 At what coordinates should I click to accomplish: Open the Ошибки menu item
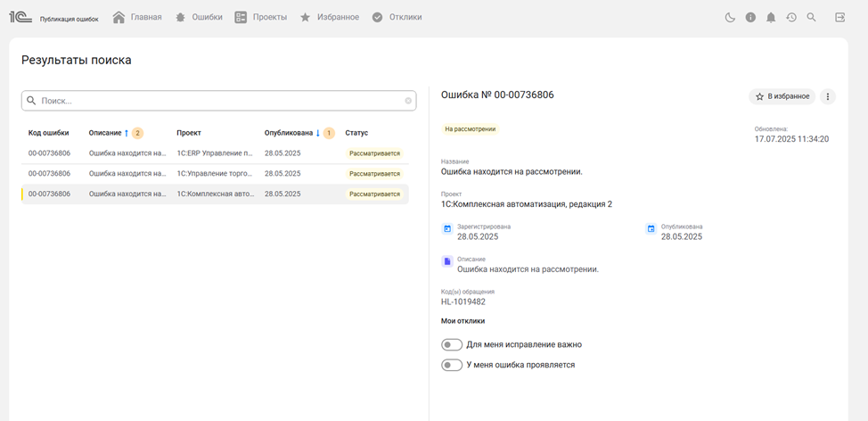[207, 17]
